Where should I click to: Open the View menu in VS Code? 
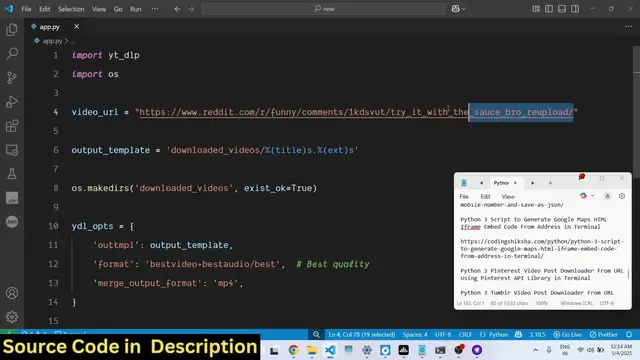coord(99,9)
